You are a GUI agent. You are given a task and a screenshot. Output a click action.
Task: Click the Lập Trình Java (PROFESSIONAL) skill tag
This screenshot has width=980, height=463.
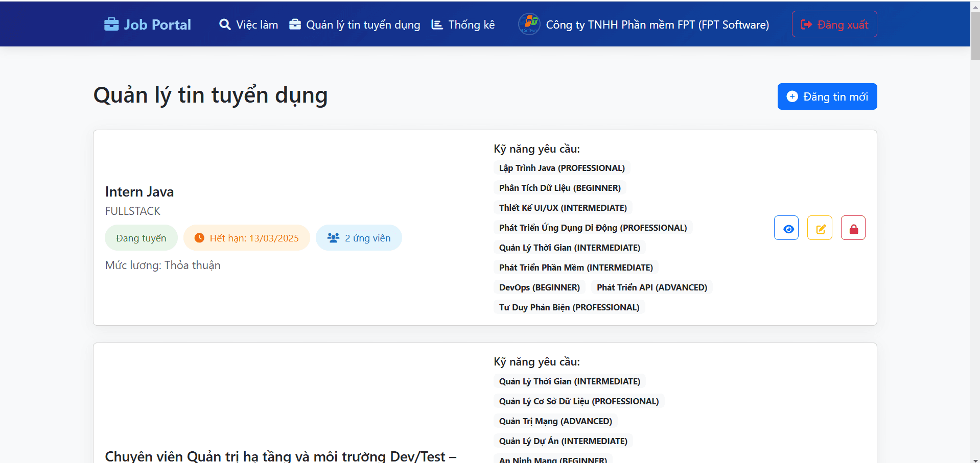tap(562, 168)
